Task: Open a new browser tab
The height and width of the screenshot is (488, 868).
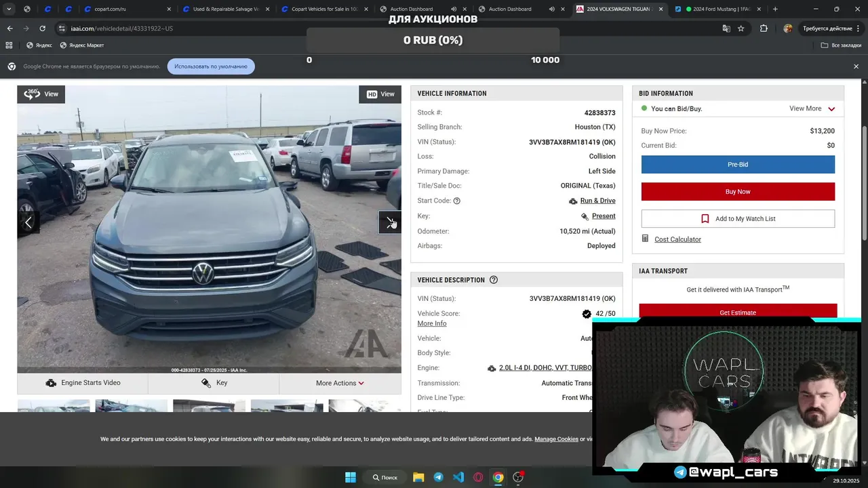Action: (x=775, y=9)
